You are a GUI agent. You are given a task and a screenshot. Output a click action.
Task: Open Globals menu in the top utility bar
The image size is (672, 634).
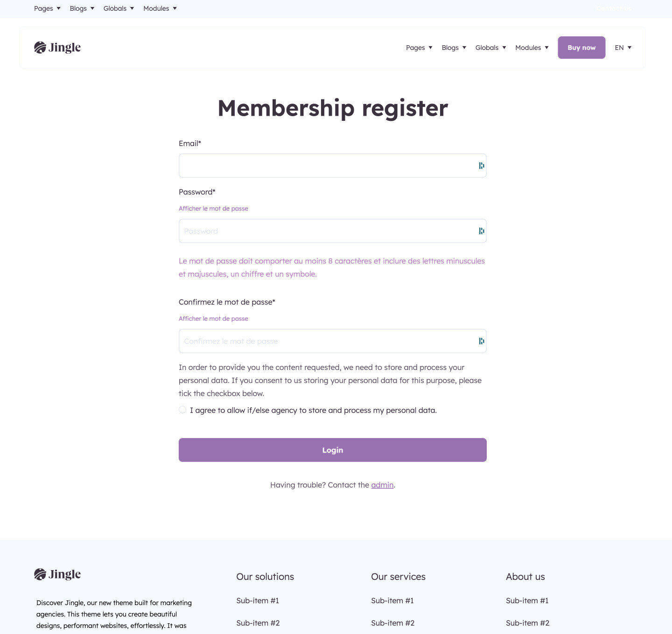(119, 8)
